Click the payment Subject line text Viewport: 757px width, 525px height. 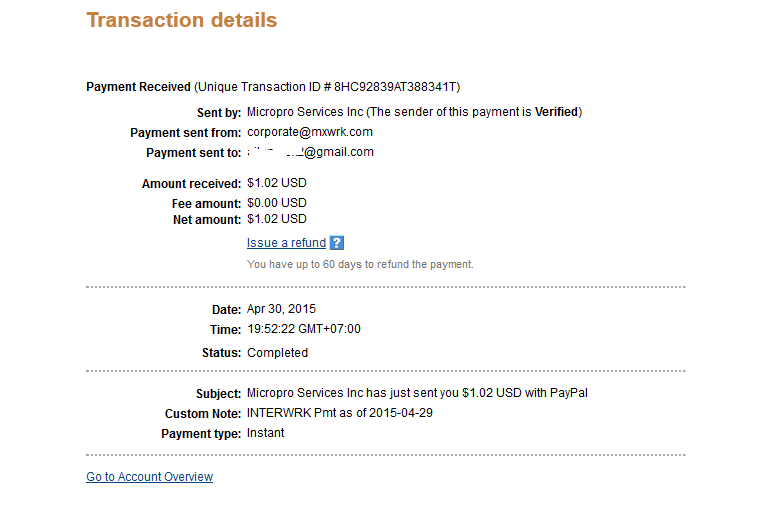(417, 393)
